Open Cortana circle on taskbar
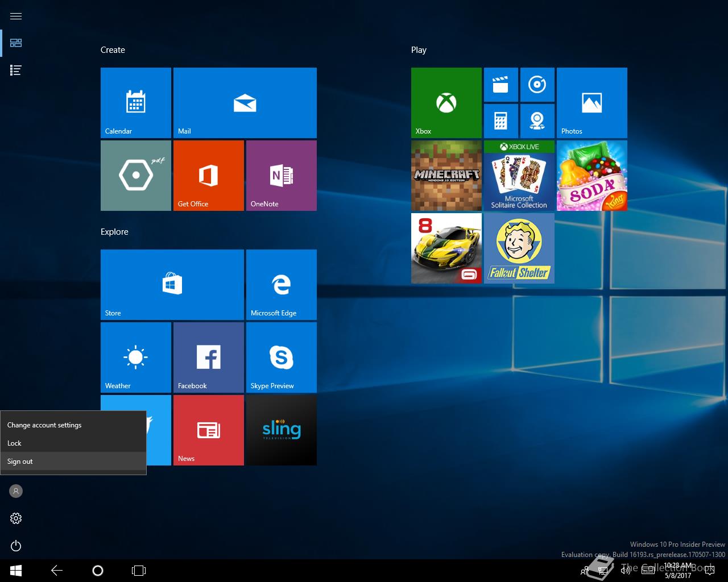The image size is (728, 582). 98,571
